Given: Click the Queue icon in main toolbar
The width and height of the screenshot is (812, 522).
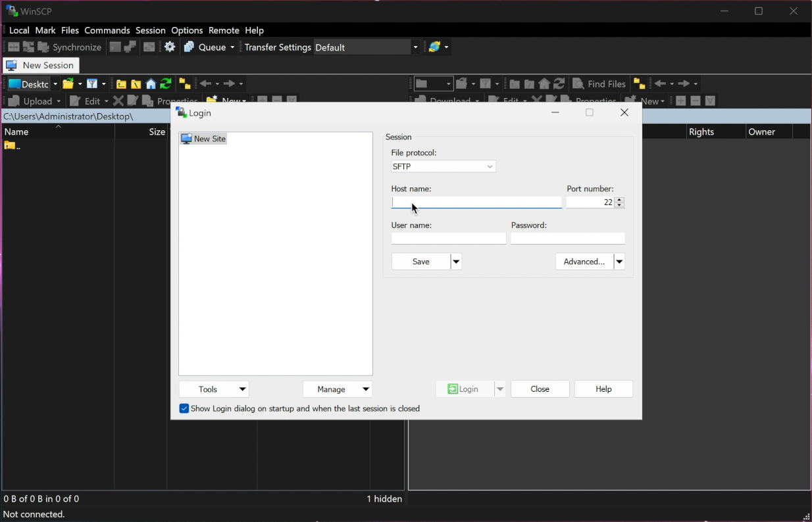Looking at the screenshot, I should (190, 47).
